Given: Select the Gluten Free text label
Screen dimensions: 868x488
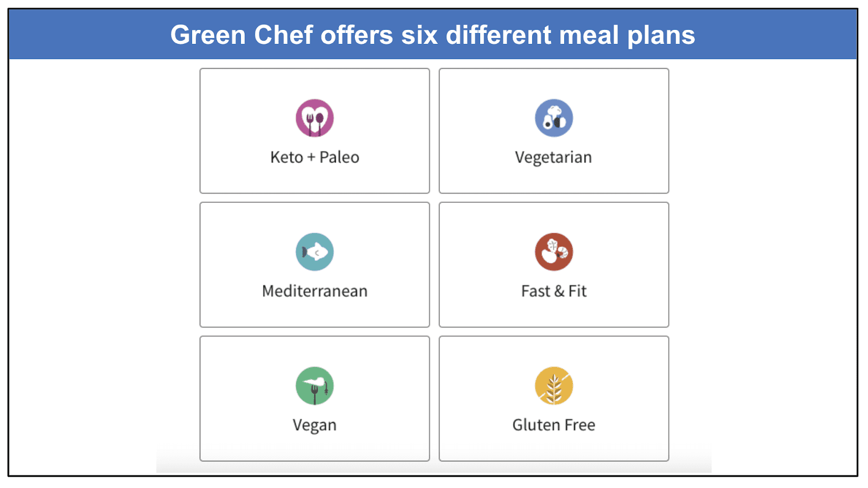Looking at the screenshot, I should pyautogui.click(x=554, y=425).
